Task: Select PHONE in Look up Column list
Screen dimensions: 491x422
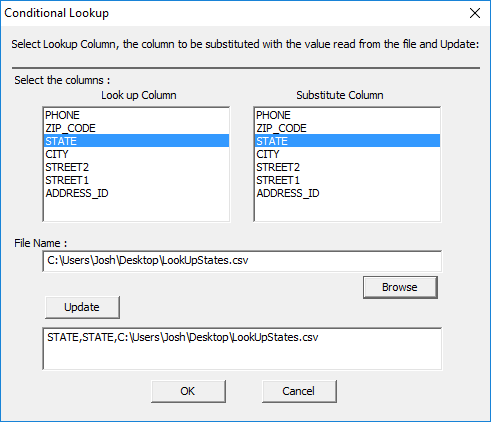Action: click(136, 115)
